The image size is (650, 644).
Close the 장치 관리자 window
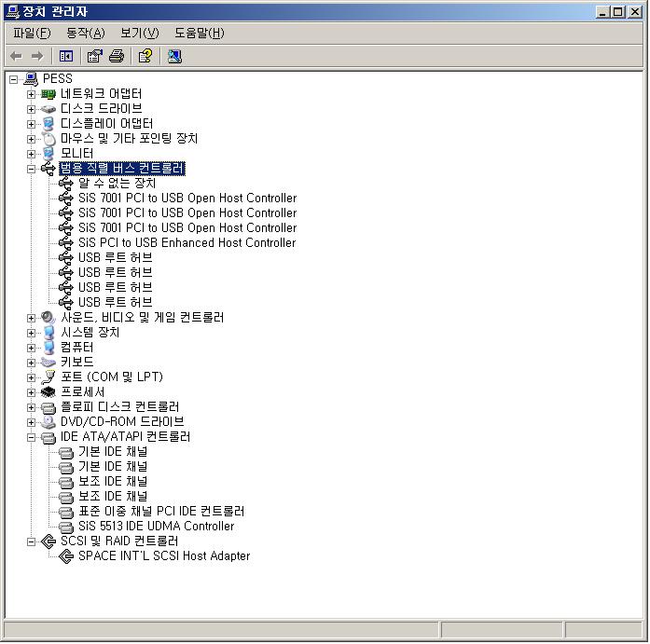(x=634, y=11)
